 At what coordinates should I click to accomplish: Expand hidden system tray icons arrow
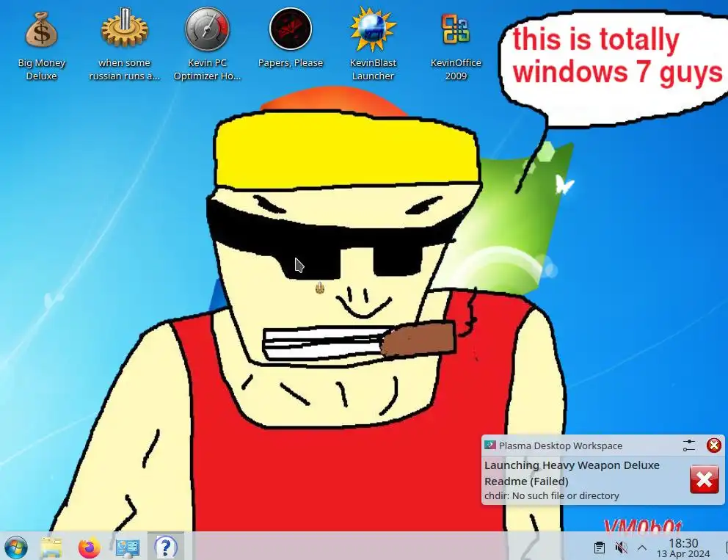[642, 548]
